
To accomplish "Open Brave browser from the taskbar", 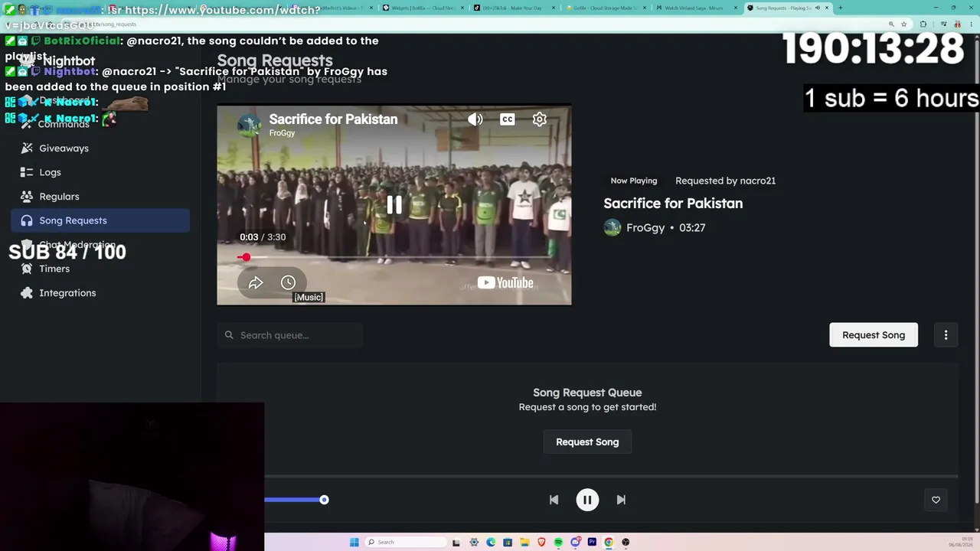I will [x=541, y=543].
